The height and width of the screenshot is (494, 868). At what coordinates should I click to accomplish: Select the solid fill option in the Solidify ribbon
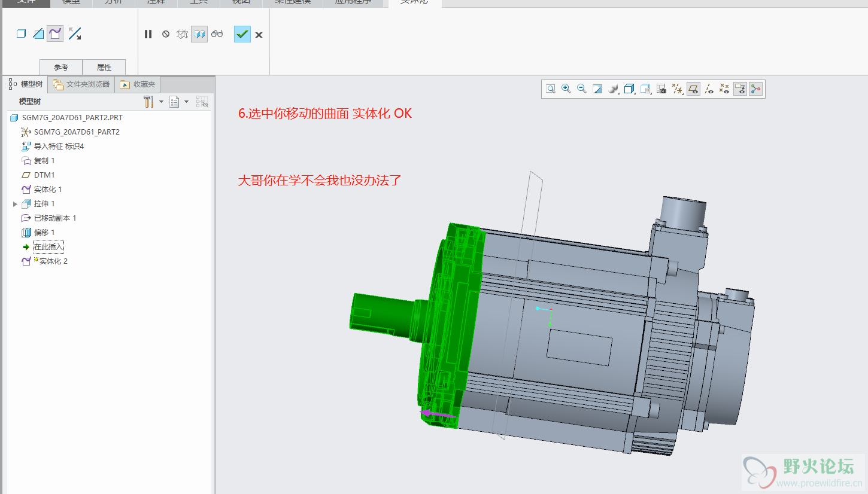click(x=22, y=34)
